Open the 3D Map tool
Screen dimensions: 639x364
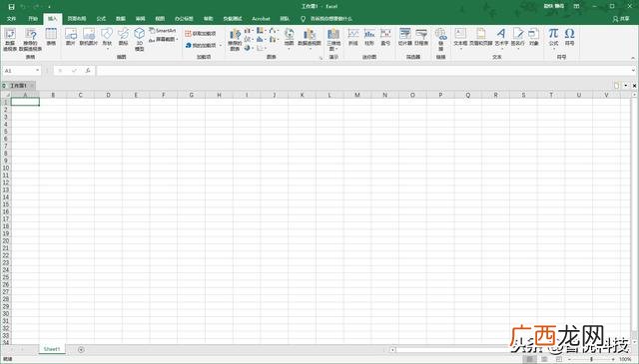tap(333, 40)
